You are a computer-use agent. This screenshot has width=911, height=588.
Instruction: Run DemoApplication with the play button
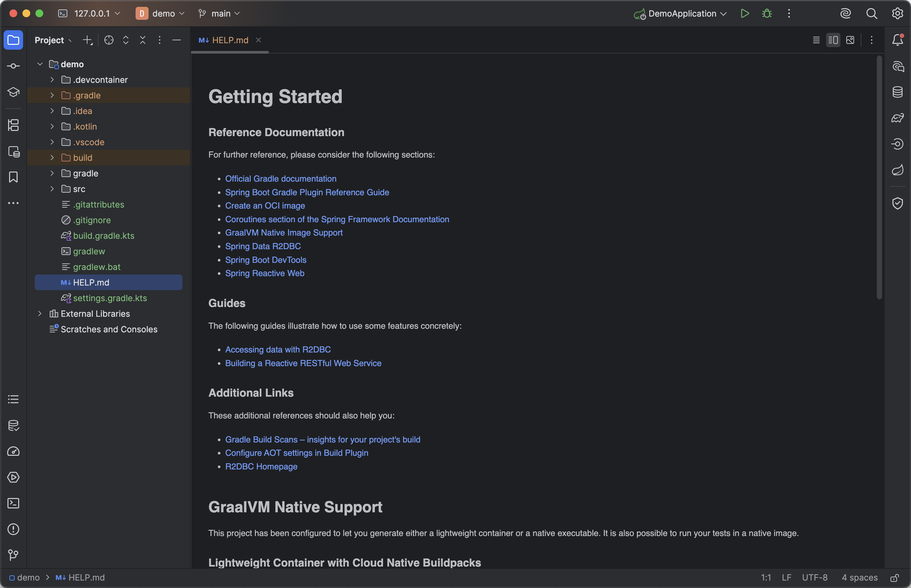coord(745,14)
